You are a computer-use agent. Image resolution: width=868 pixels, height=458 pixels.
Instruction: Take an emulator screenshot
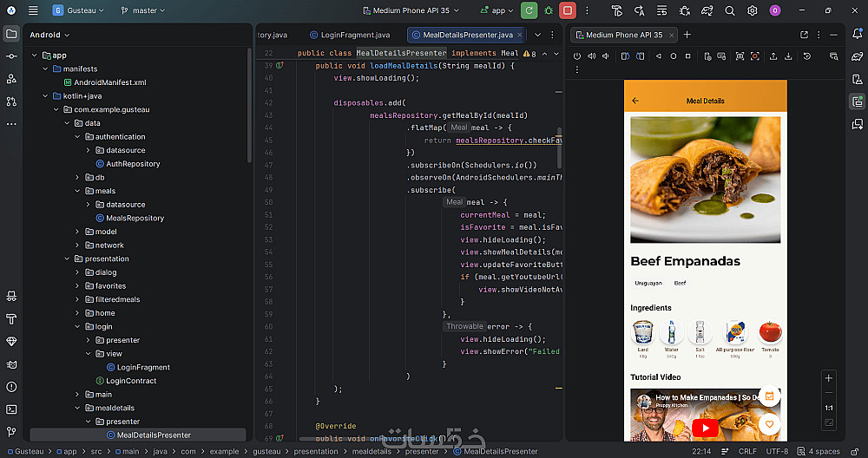point(740,56)
